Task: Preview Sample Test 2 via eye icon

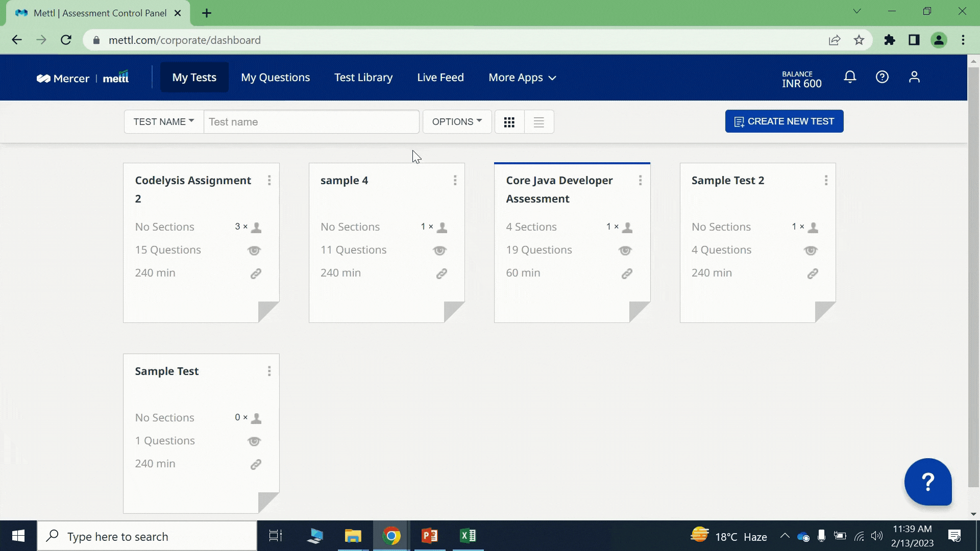Action: click(811, 251)
